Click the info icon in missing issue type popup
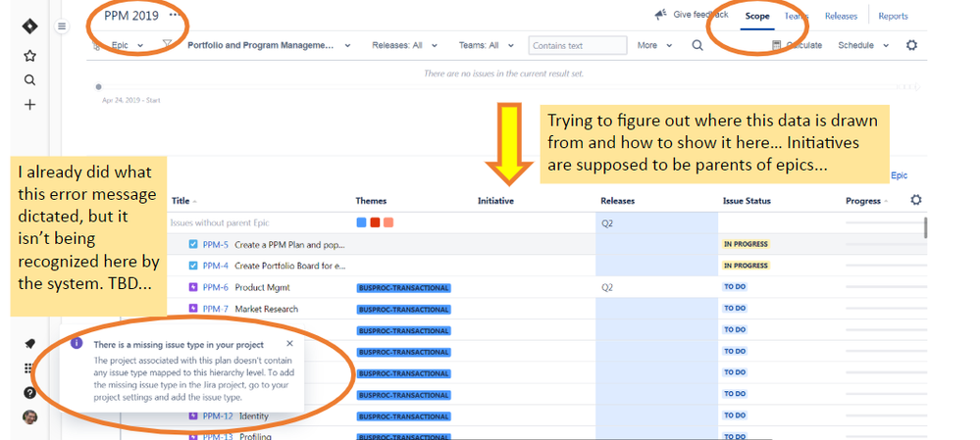 (77, 343)
